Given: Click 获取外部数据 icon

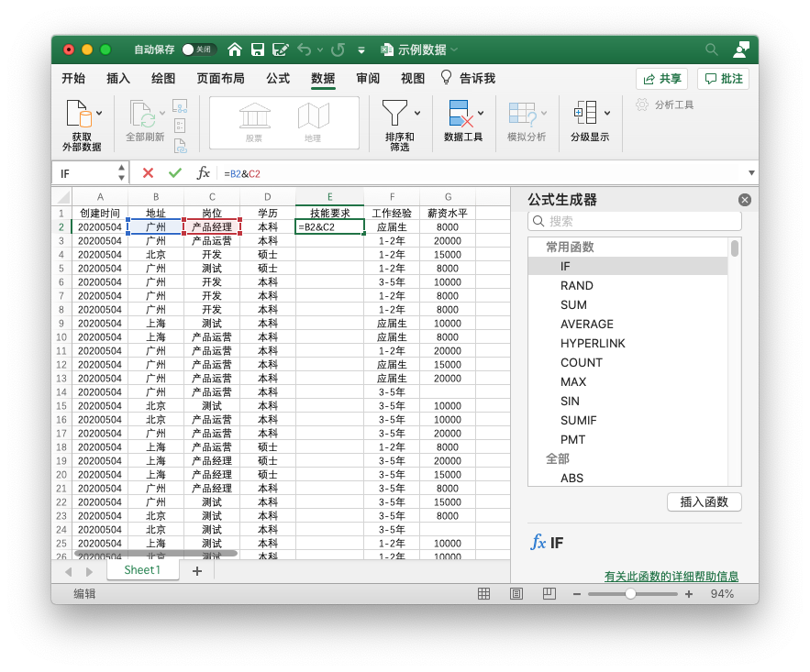Looking at the screenshot, I should point(81,115).
